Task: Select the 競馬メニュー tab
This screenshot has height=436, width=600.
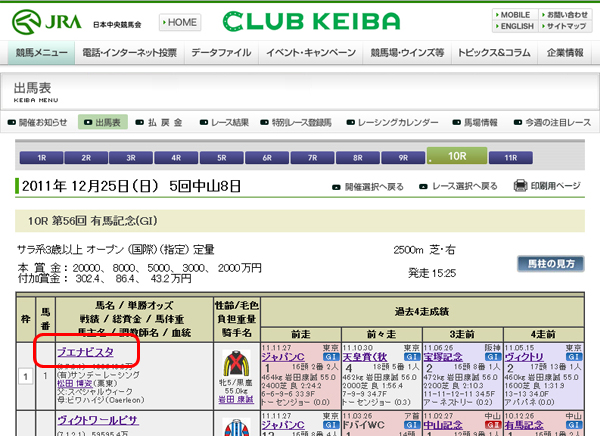Action: (x=41, y=52)
